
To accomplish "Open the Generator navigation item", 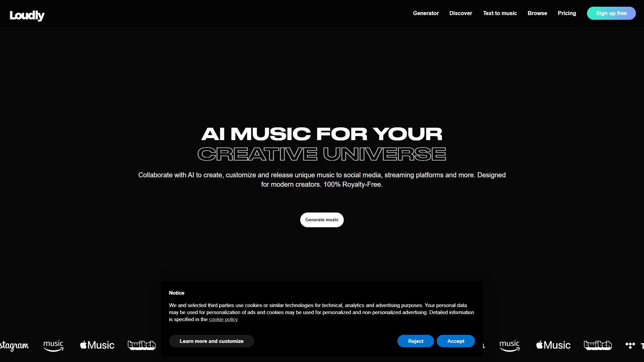I will (426, 13).
